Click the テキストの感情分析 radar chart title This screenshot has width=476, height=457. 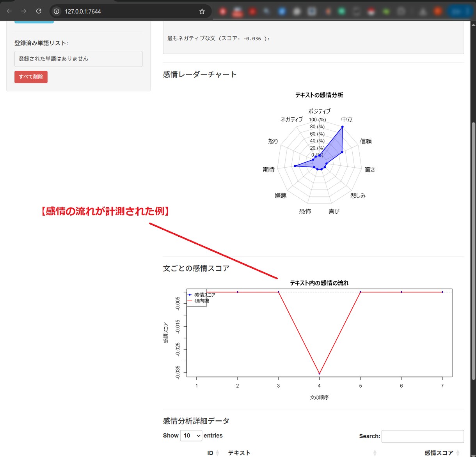click(319, 95)
